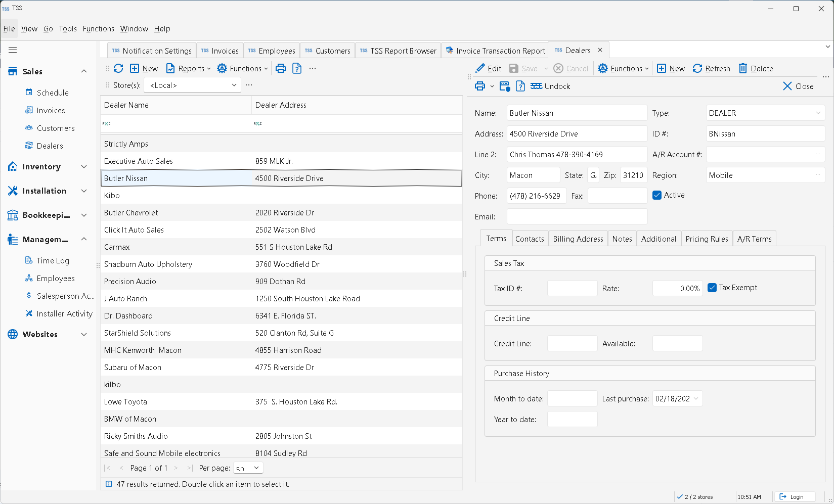Click the Credit Line input field

tap(573, 344)
